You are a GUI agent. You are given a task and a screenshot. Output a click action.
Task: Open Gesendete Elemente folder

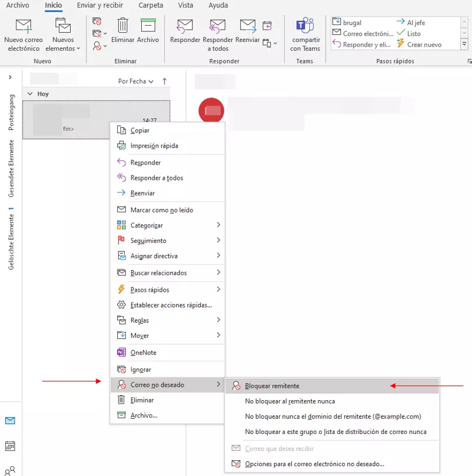pyautogui.click(x=11, y=169)
